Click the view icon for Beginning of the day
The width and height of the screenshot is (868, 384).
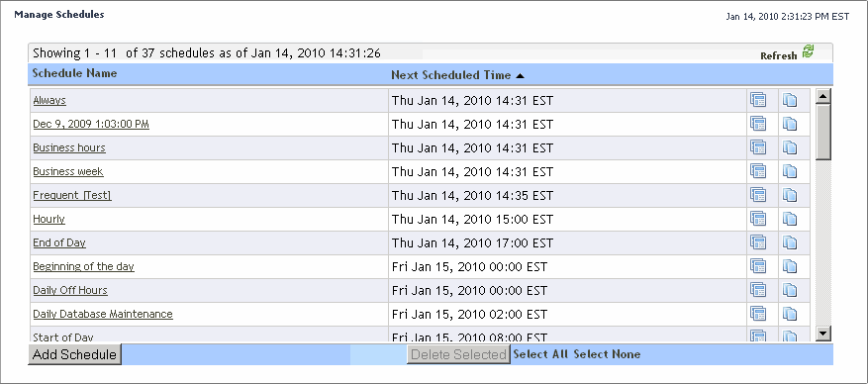[x=758, y=266]
